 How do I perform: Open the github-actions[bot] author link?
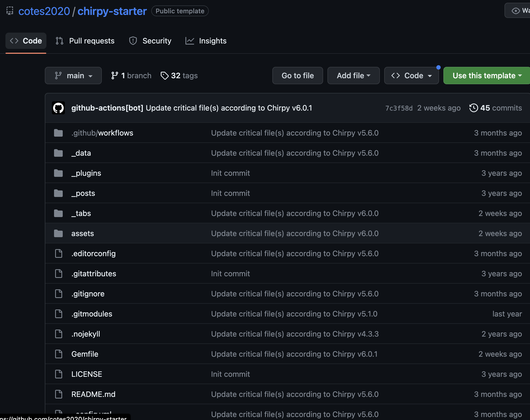coord(107,108)
